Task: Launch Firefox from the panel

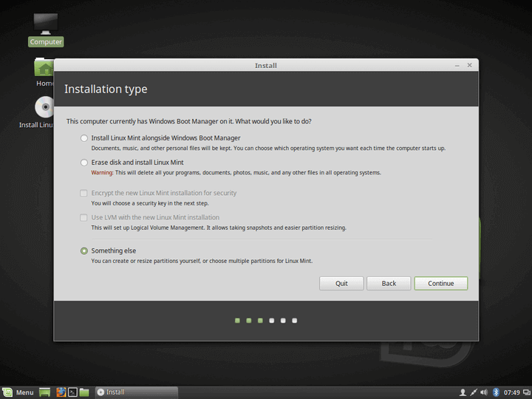Action: (x=61, y=392)
